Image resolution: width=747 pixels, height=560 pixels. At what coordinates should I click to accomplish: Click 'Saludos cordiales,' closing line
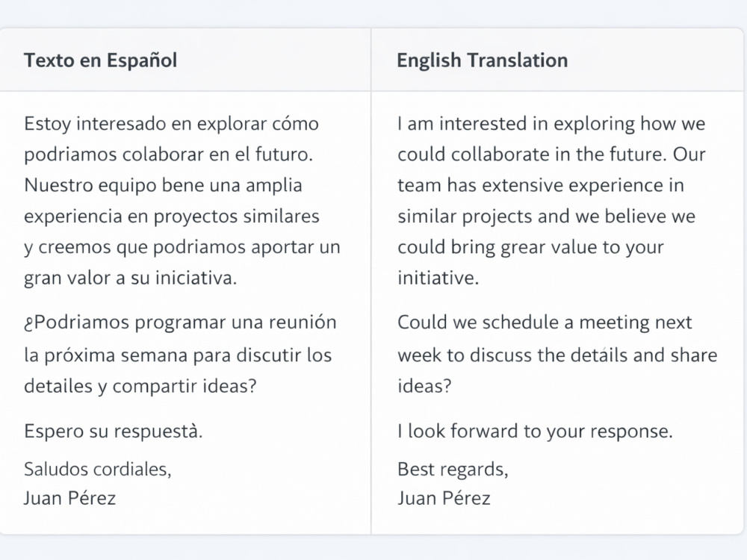pos(98,470)
